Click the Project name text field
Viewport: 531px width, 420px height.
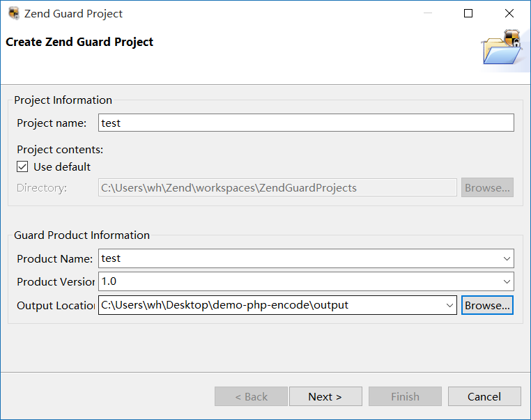(x=306, y=123)
